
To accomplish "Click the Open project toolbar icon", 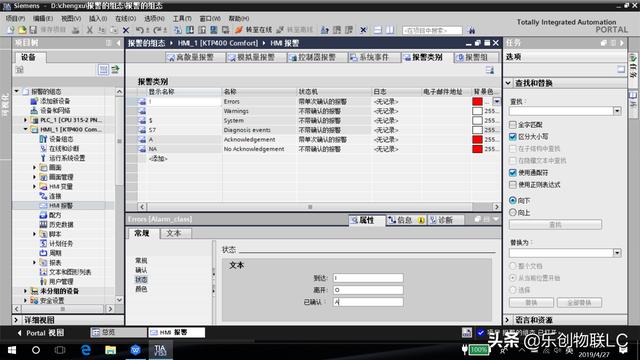I will point(22,30).
